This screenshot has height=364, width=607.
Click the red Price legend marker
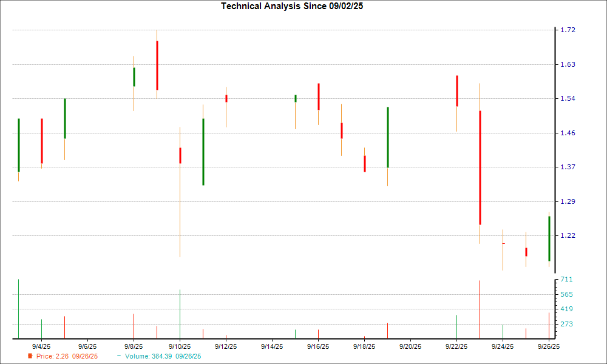[30, 356]
